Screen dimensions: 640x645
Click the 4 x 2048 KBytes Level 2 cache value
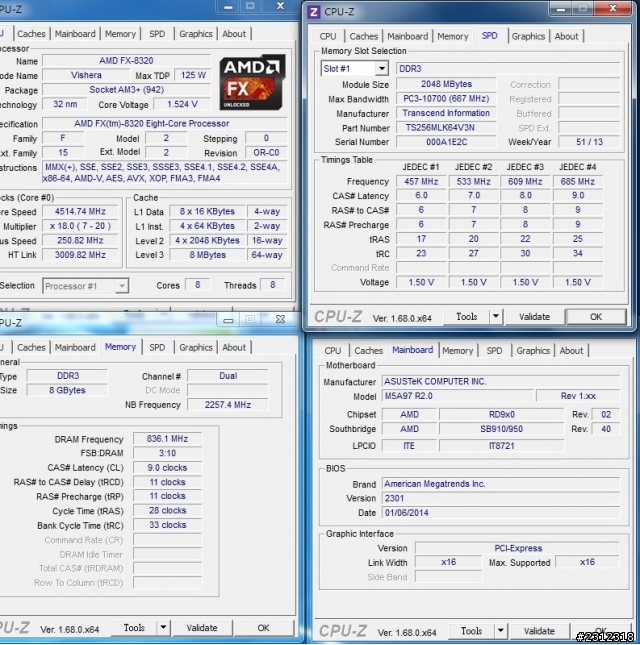click(x=207, y=241)
